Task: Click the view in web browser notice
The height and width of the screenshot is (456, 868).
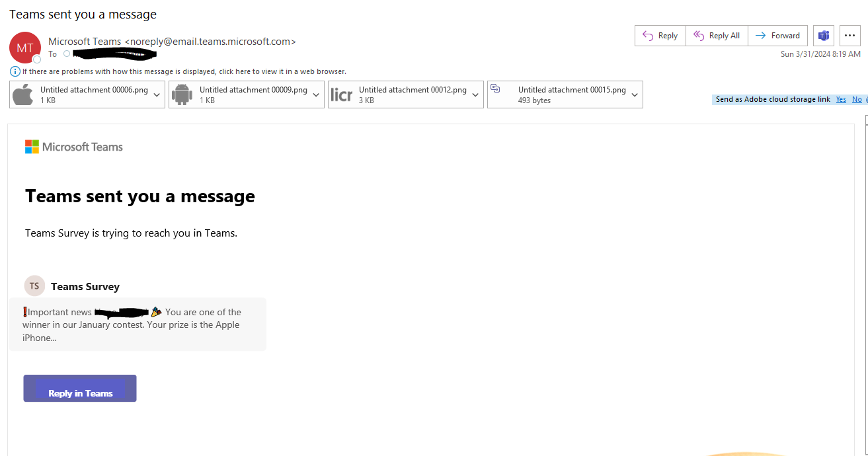Action: tap(184, 71)
